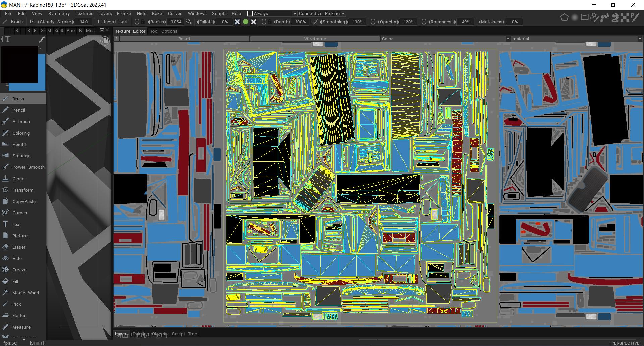Click the Fill bucket tool
The image size is (644, 346).
coord(15,281)
